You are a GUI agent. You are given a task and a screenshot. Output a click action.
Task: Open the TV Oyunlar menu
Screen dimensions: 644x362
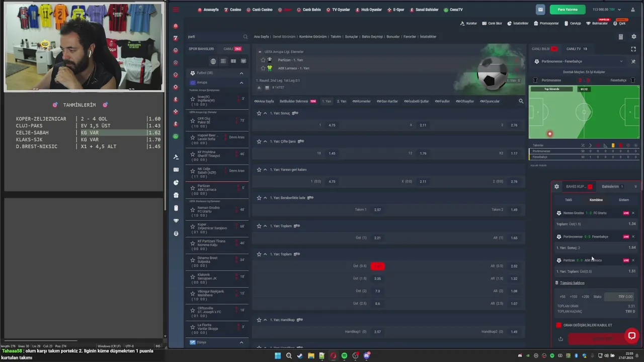[339, 10]
